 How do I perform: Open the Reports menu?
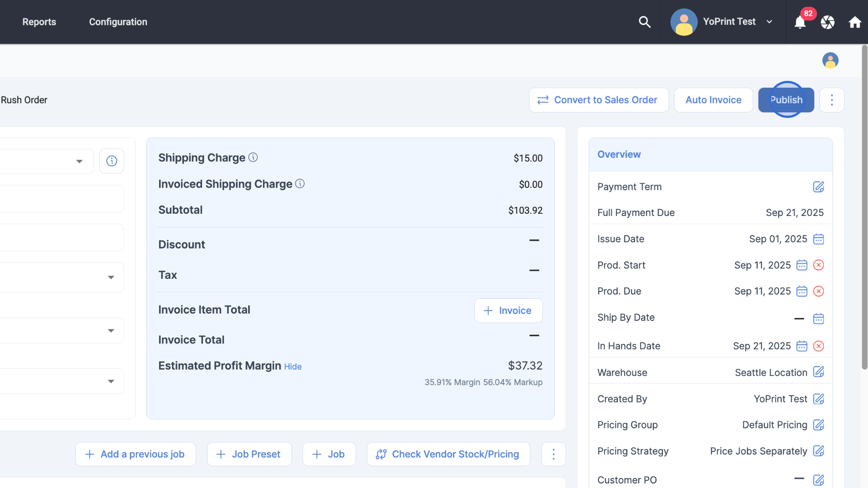tap(39, 22)
